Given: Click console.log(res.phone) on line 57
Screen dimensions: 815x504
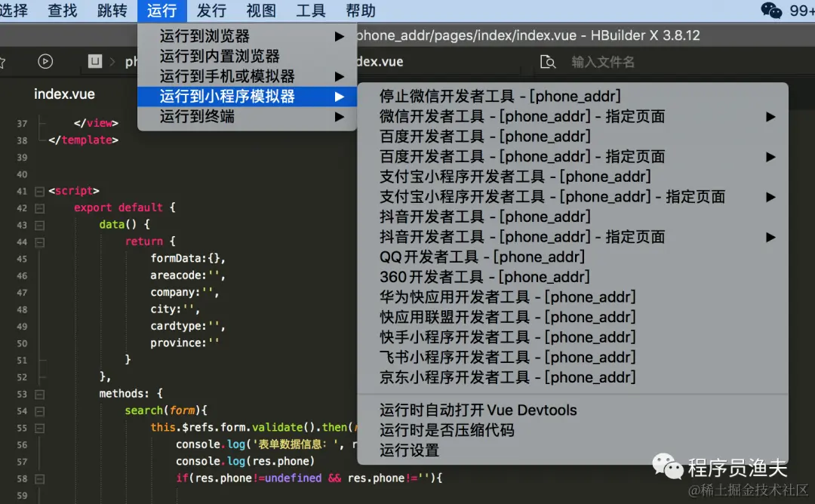Looking at the screenshot, I should click(244, 462).
